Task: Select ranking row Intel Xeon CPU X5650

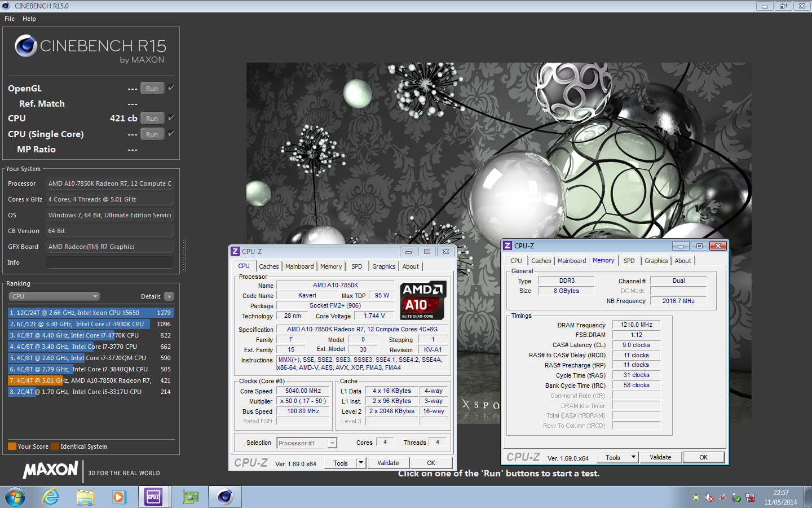Action: 90,313
